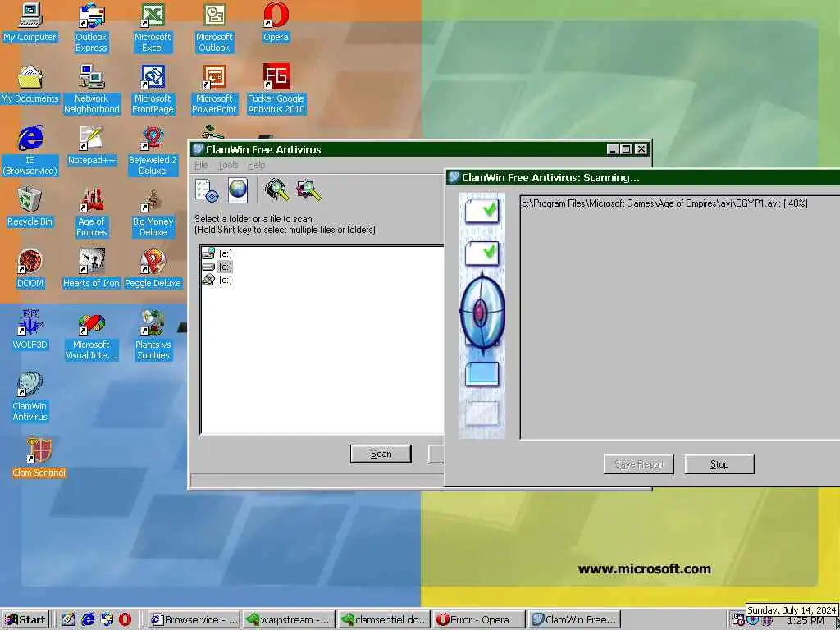Select ClamWin Antivirus desktop shortcut
This screenshot has height=630, width=840.
click(x=30, y=398)
